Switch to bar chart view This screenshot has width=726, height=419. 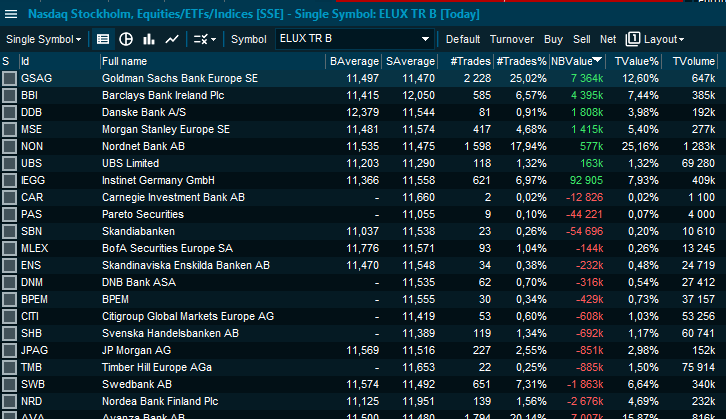(149, 39)
